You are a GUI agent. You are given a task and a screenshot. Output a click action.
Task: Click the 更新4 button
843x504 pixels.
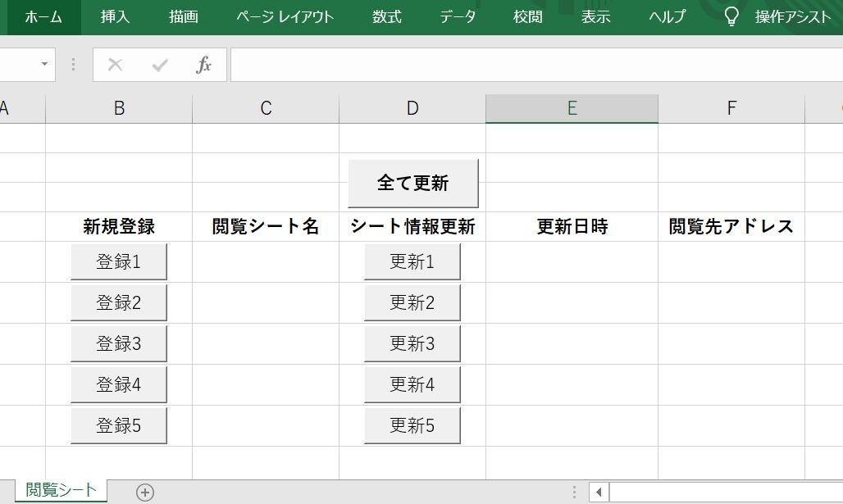(412, 384)
